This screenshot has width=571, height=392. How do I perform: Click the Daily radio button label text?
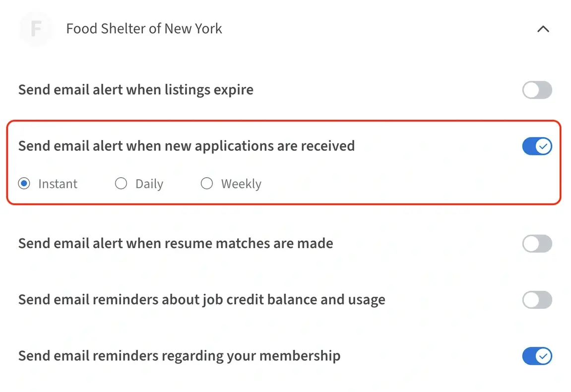149,184
